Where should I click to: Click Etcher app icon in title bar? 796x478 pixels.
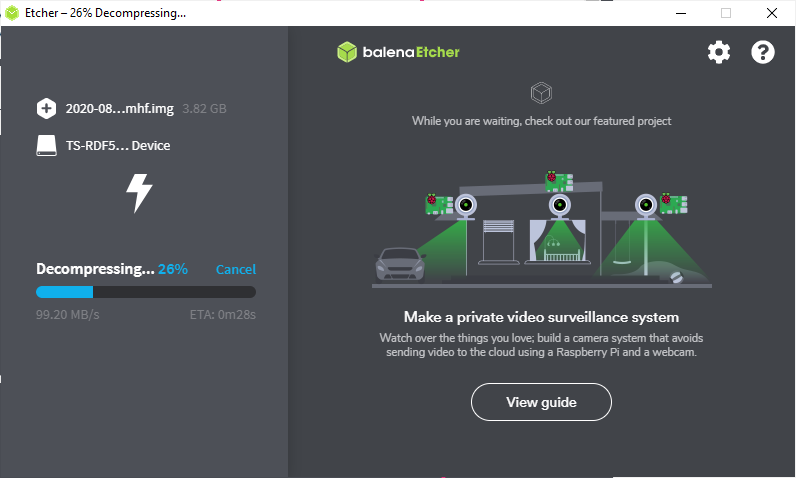12,13
